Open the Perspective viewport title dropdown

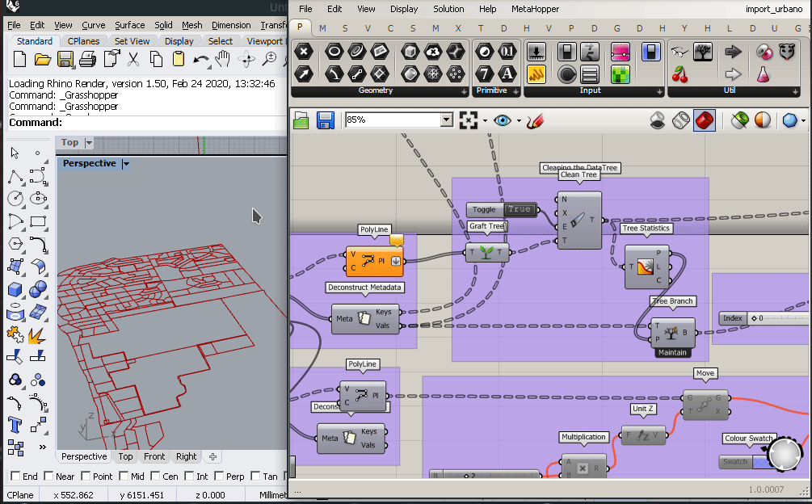pos(126,163)
